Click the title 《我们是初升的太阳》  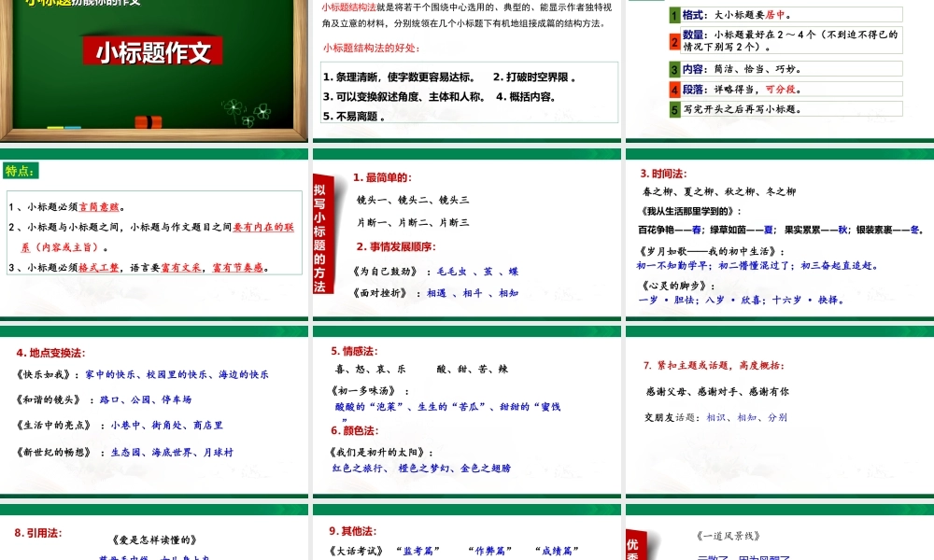(x=376, y=453)
